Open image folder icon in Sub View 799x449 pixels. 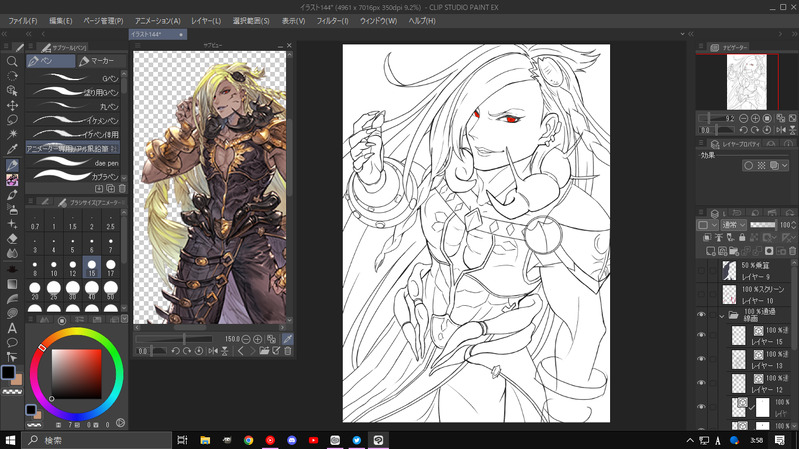click(x=264, y=351)
